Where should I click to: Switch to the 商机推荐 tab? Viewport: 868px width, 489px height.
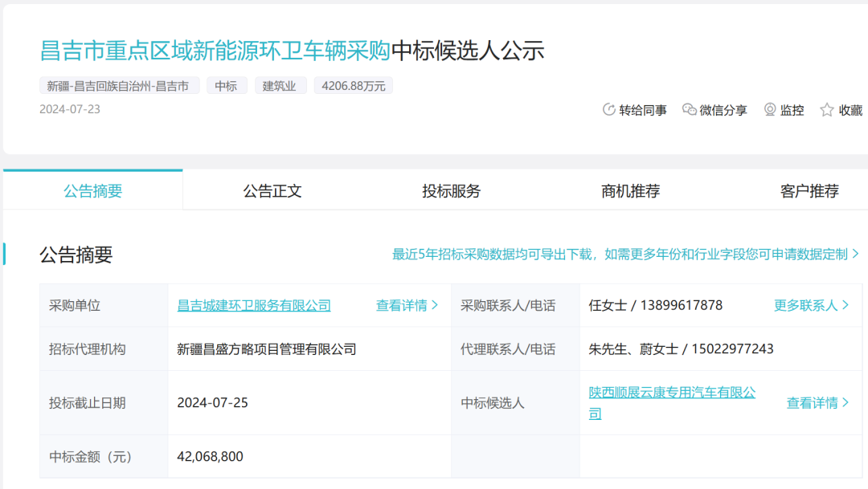[631, 191]
